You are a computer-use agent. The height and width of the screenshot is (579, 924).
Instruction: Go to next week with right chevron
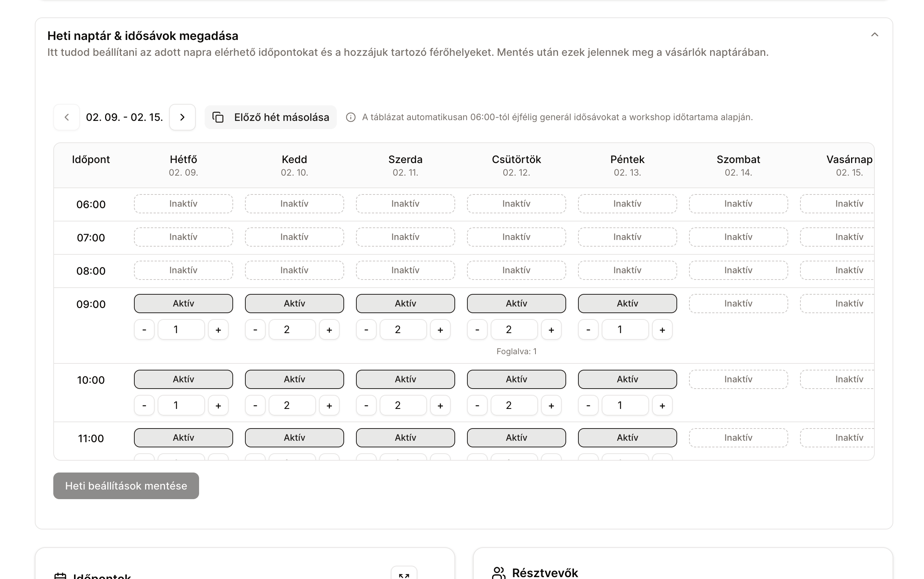pyautogui.click(x=182, y=117)
